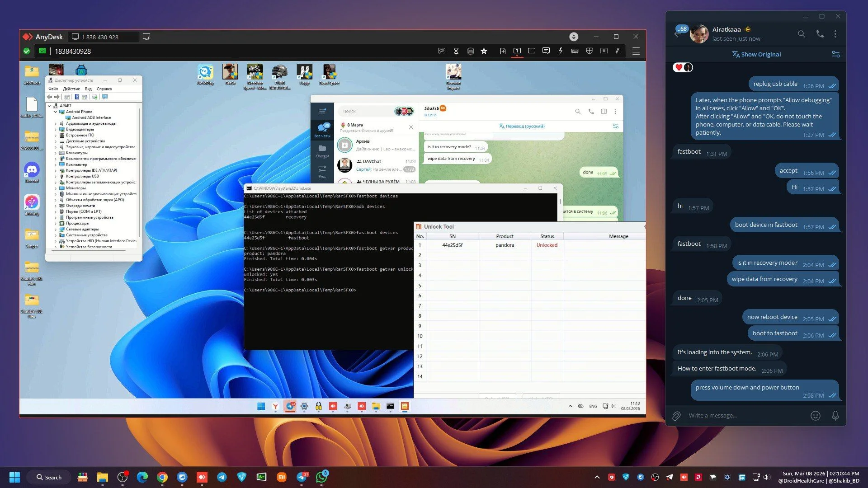Open Вид menu in Device Manager
The height and width of the screenshot is (488, 868).
88,89
